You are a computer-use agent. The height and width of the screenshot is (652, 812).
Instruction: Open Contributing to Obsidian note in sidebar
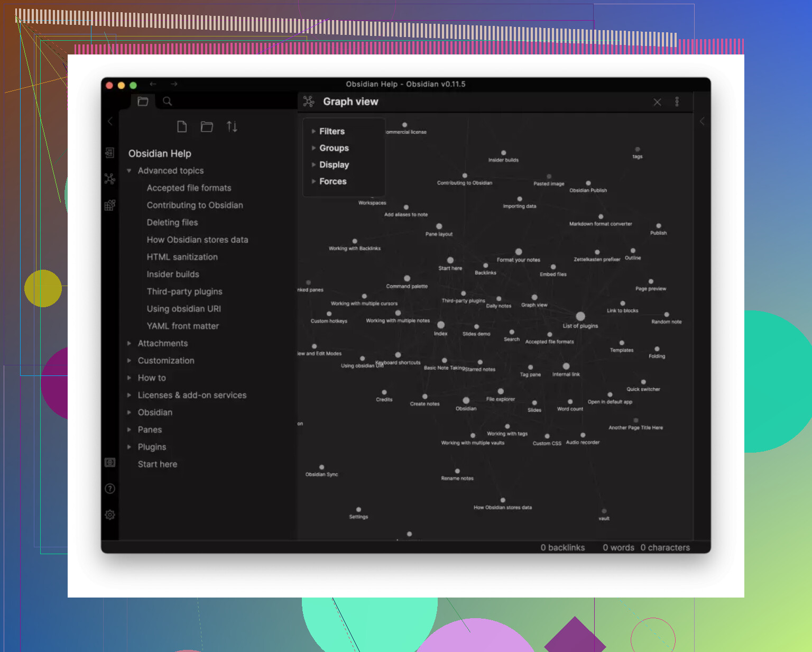[x=195, y=205]
